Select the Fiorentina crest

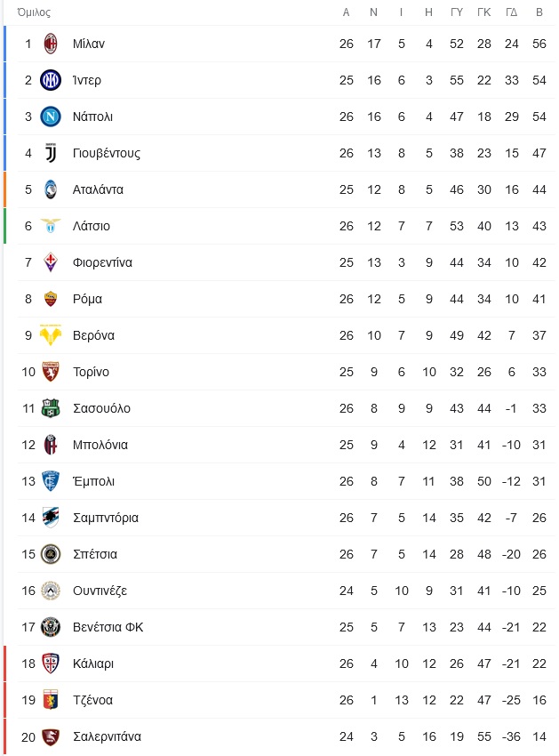tap(51, 262)
